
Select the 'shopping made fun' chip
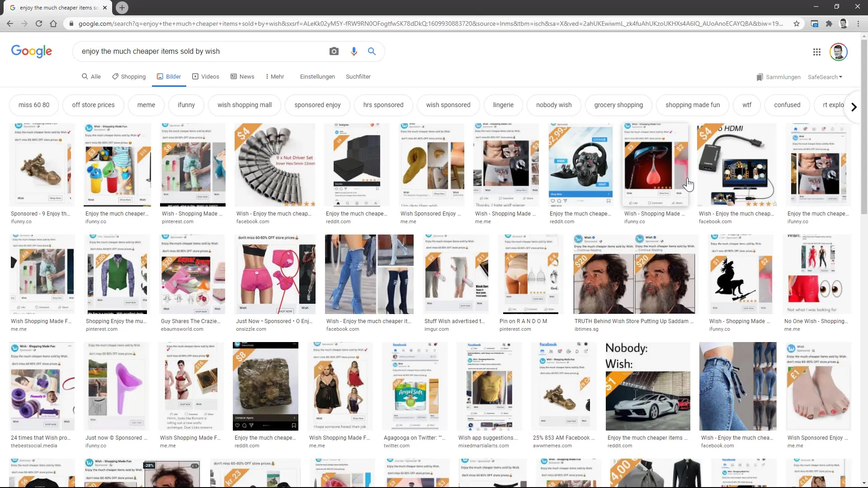click(x=693, y=105)
